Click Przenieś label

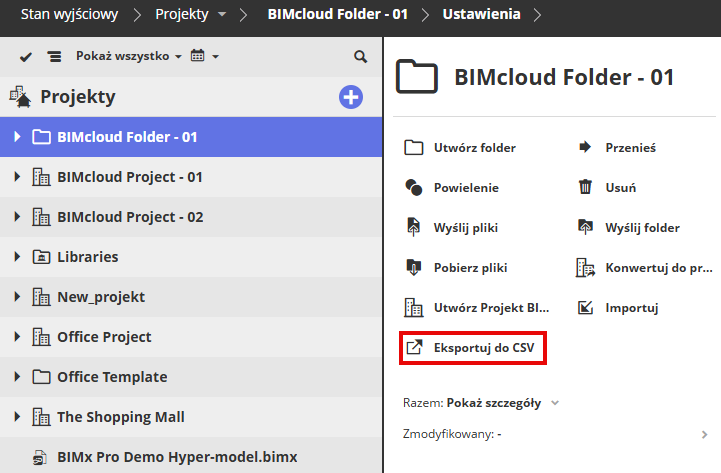tap(630, 148)
